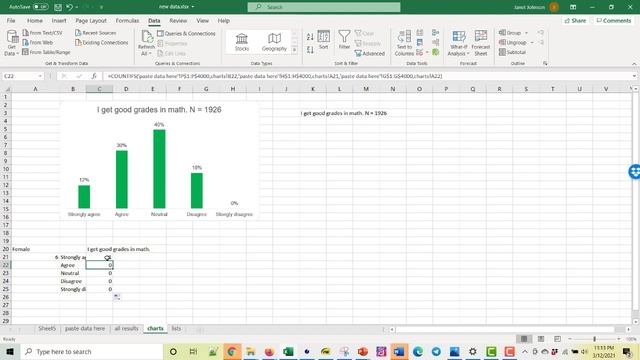The height and width of the screenshot is (360, 640).
Task: Import From Table/Range
Action: click(46, 52)
